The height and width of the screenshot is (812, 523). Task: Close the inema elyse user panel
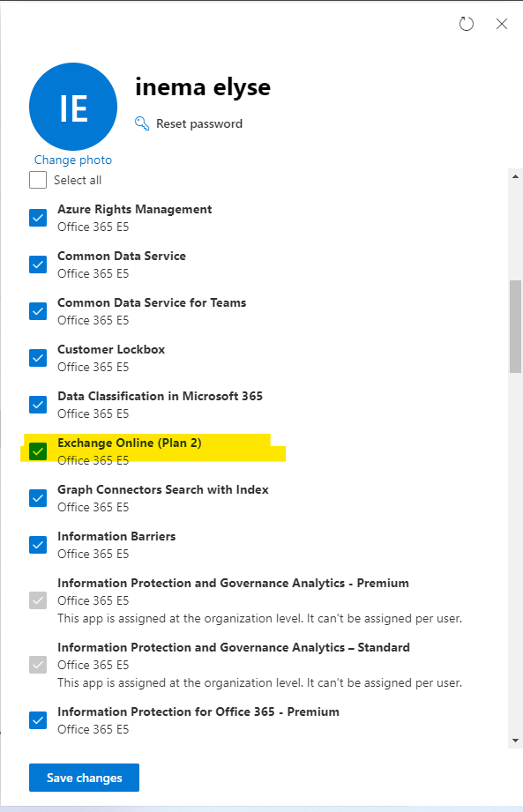click(x=502, y=24)
